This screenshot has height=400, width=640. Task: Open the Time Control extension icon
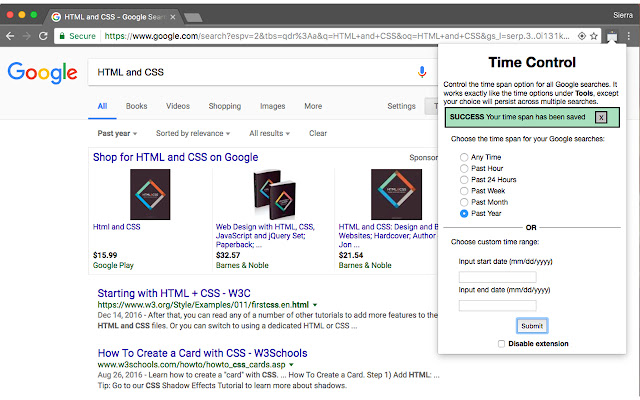612,36
